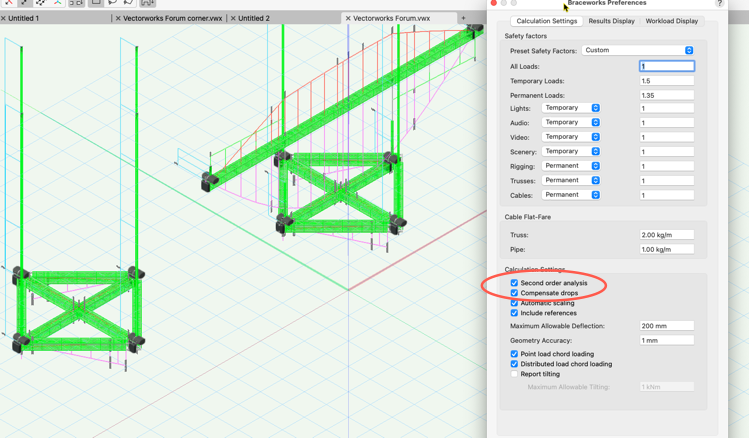Open Preset Safety Factors dropdown

point(638,50)
